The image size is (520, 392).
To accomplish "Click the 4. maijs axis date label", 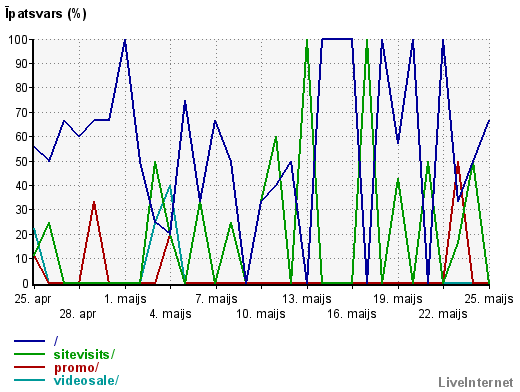I will 170,314.
